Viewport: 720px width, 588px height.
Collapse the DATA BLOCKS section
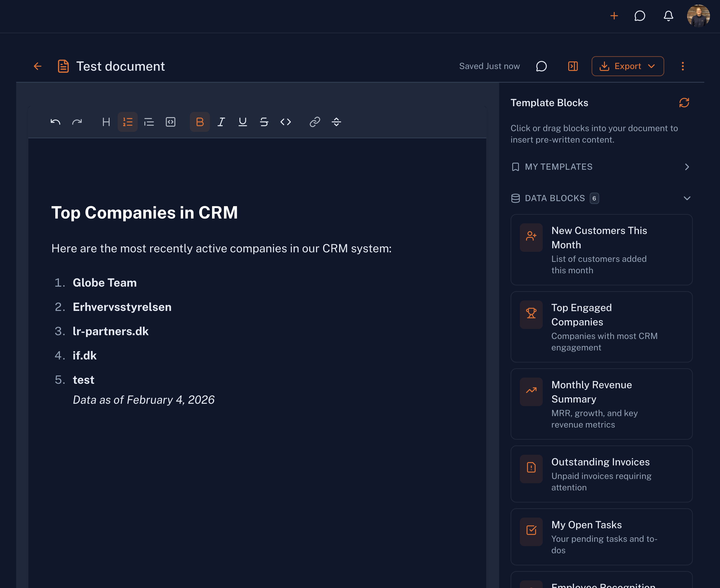687,198
